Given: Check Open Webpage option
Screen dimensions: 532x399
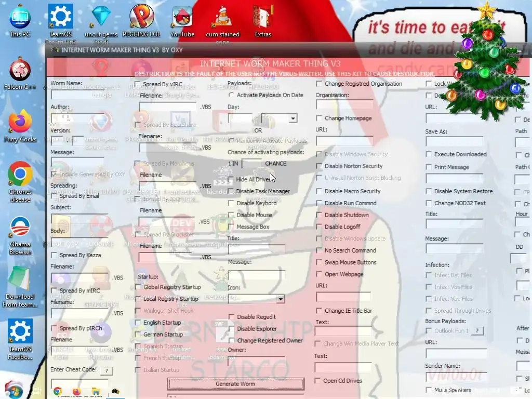Looking at the screenshot, I should (318, 274).
